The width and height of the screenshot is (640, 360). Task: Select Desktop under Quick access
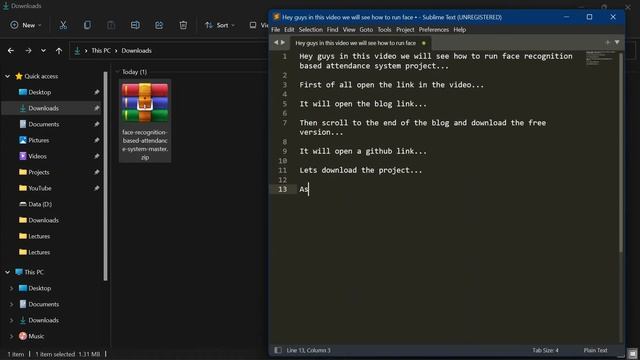point(40,92)
